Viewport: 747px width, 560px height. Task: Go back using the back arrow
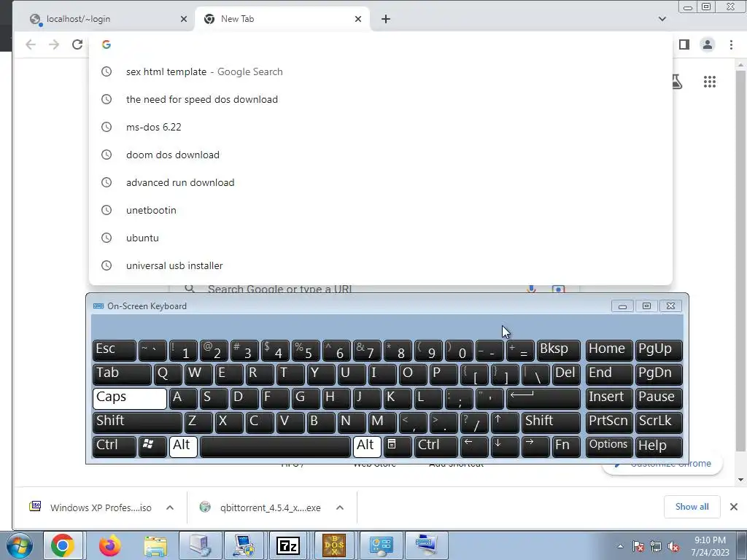click(31, 44)
